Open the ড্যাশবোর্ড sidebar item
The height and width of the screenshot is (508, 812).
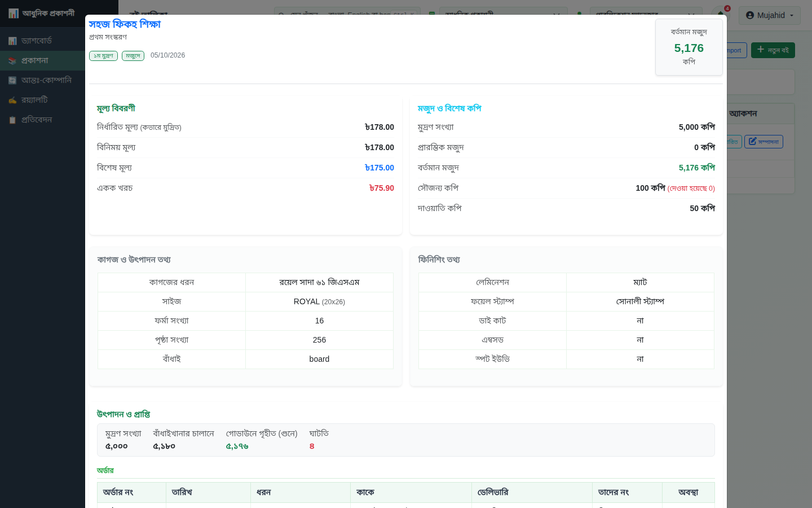(x=42, y=41)
